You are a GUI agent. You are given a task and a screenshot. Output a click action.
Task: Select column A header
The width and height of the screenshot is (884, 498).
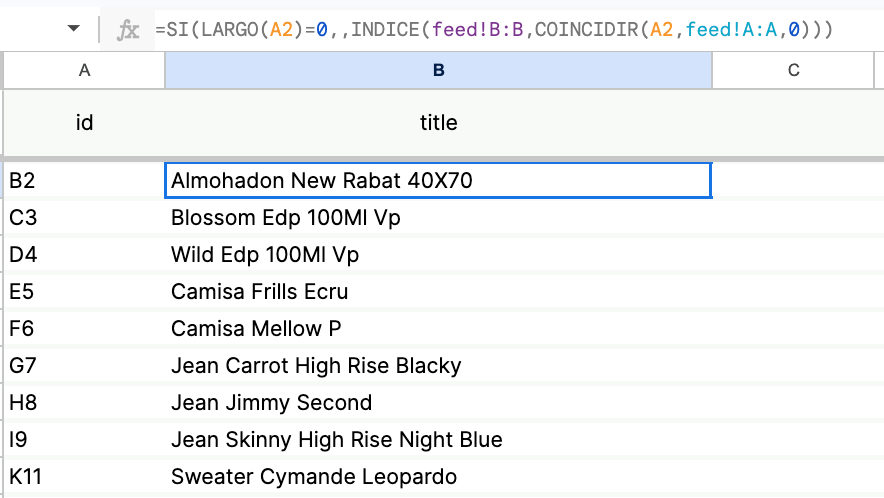pyautogui.click(x=85, y=70)
